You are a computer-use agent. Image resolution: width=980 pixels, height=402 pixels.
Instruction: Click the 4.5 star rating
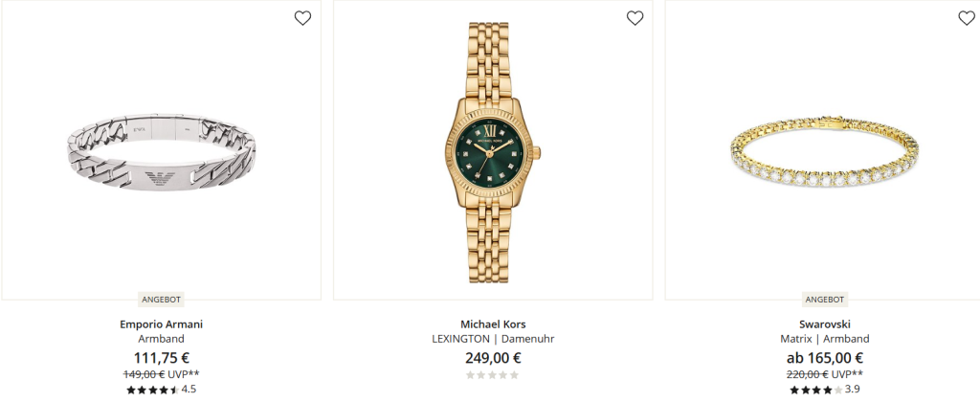pos(161,390)
